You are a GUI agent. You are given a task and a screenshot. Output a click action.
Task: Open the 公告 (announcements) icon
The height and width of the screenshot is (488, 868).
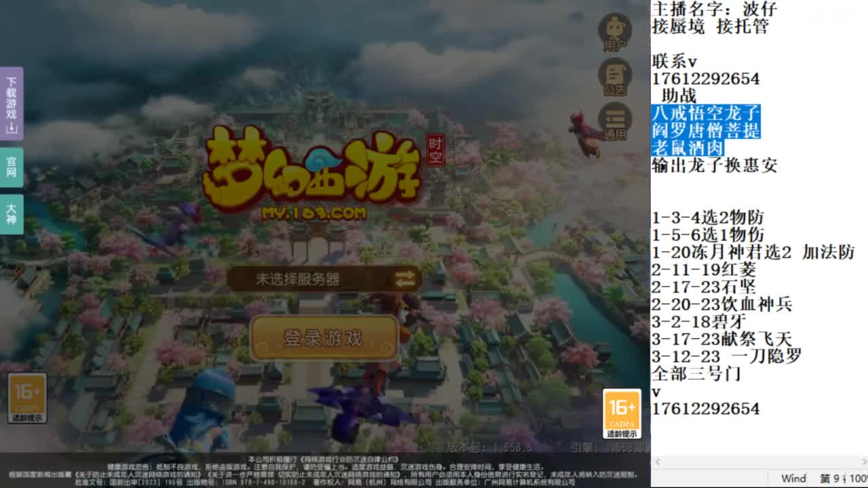614,77
